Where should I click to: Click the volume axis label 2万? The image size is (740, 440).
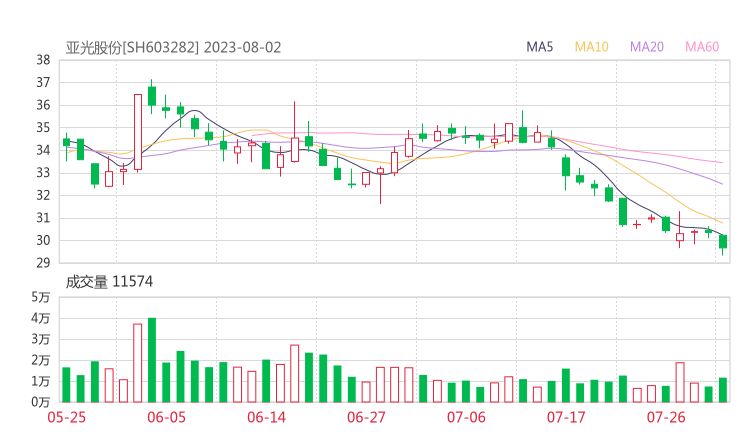41,361
